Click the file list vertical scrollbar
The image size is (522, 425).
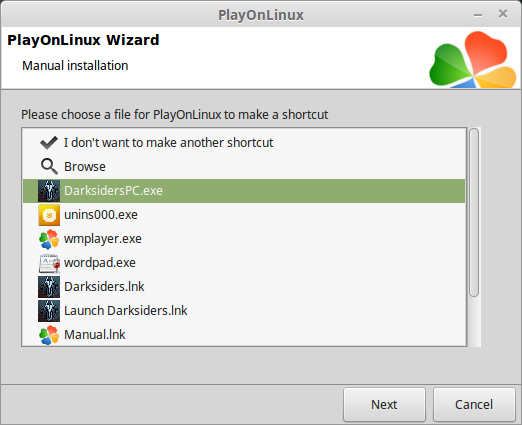point(474,213)
